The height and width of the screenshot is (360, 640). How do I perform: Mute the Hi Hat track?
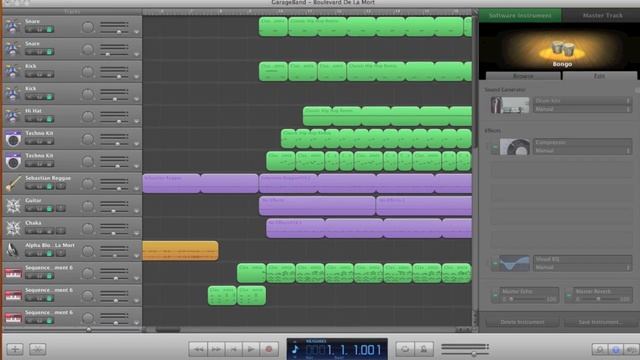(x=29, y=119)
